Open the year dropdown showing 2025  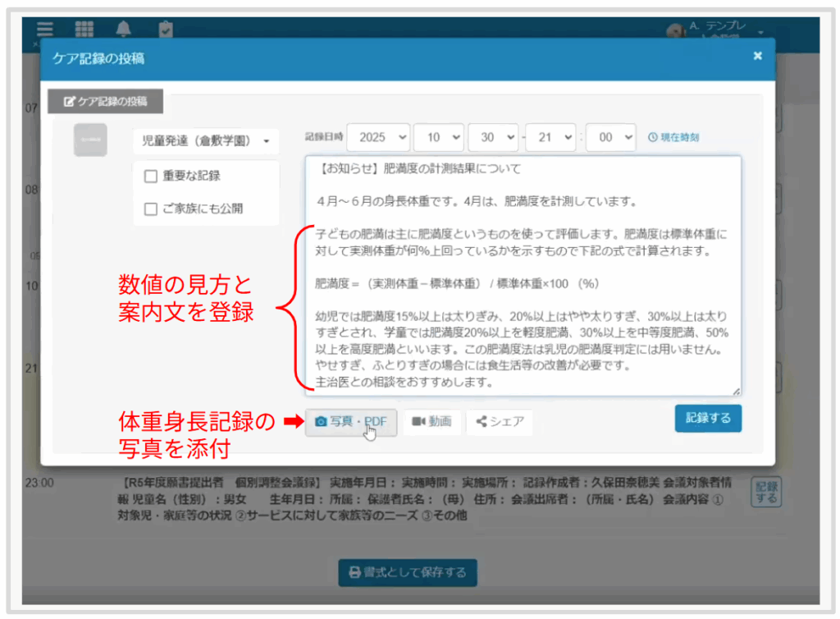point(378,137)
